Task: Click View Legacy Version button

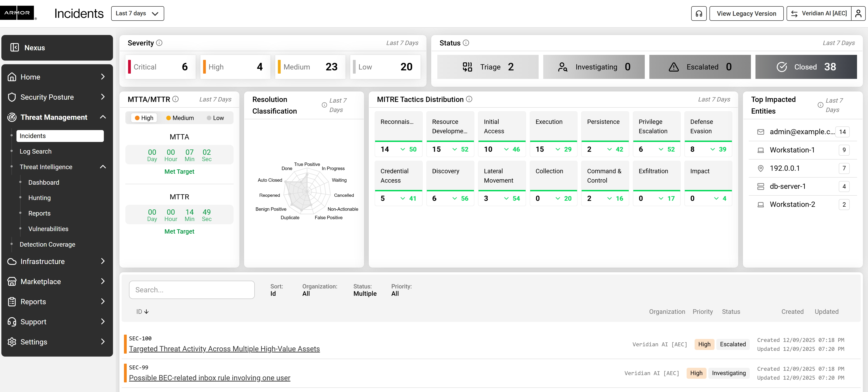Action: (x=746, y=13)
